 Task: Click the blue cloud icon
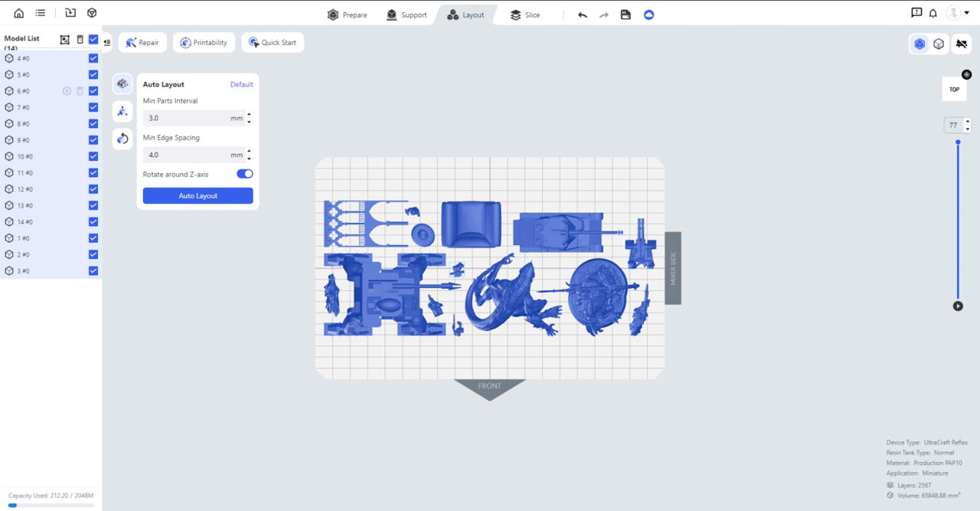pyautogui.click(x=649, y=15)
